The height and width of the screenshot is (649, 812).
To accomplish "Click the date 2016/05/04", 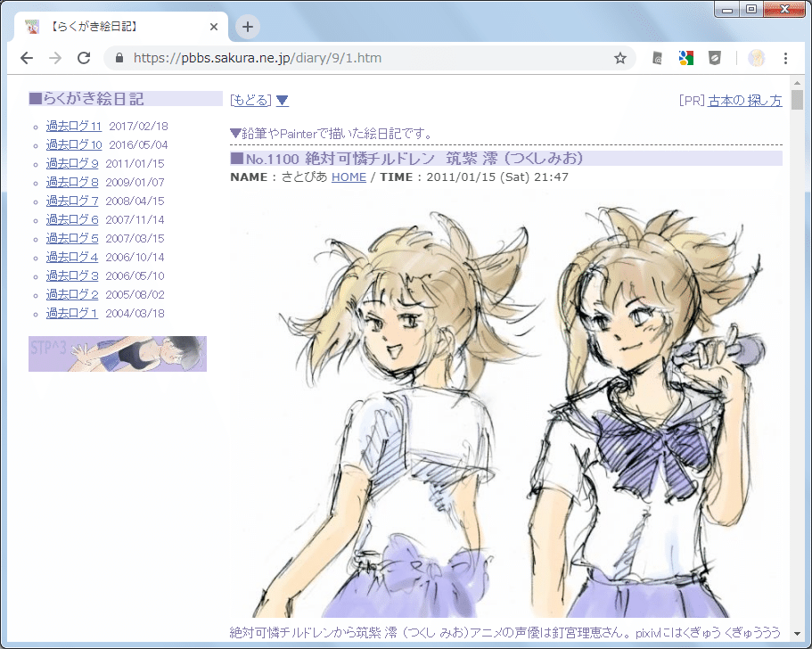I will 138,144.
